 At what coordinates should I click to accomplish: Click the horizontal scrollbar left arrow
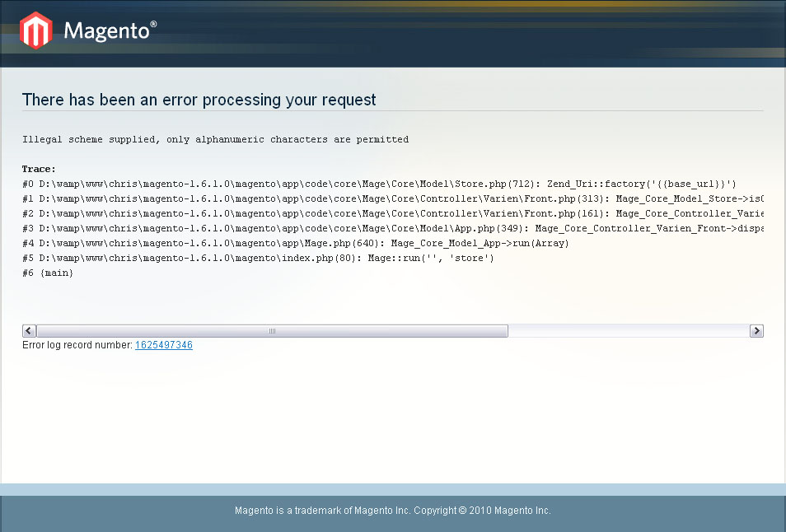(x=29, y=330)
